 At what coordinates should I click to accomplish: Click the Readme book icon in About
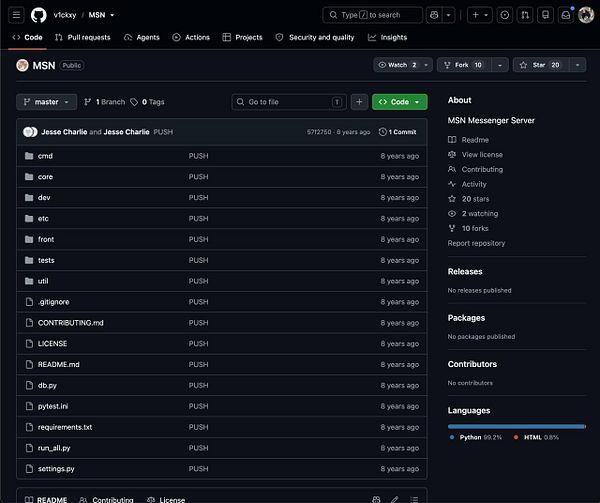[x=452, y=140]
